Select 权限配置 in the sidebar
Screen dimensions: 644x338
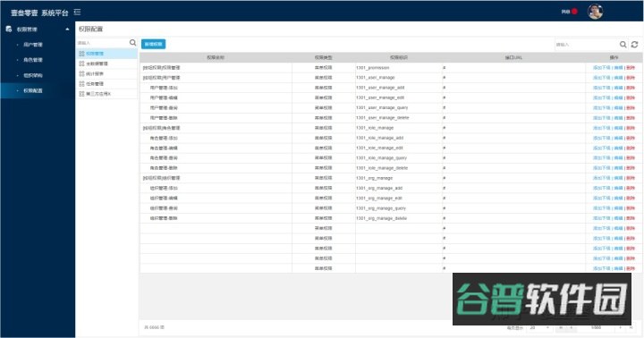[33, 91]
